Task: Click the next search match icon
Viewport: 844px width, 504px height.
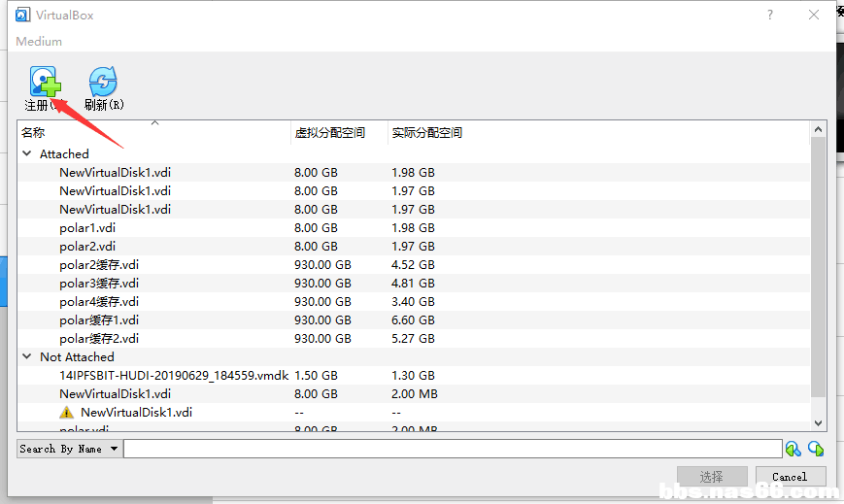Action: tap(815, 449)
